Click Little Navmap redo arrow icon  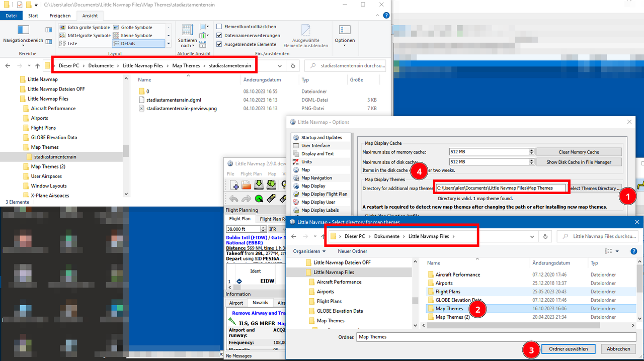[246, 198]
